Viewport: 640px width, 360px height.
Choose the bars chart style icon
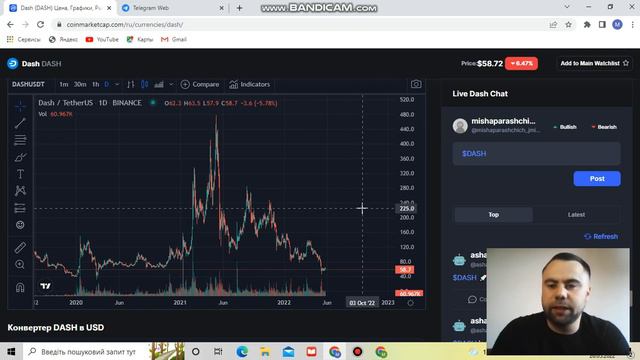coord(131,84)
